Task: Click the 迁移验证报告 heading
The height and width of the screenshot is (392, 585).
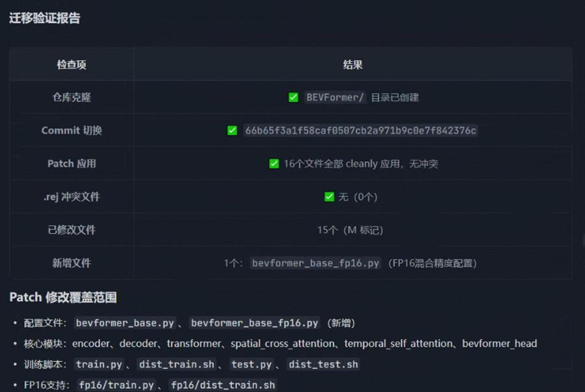Action: (x=45, y=18)
